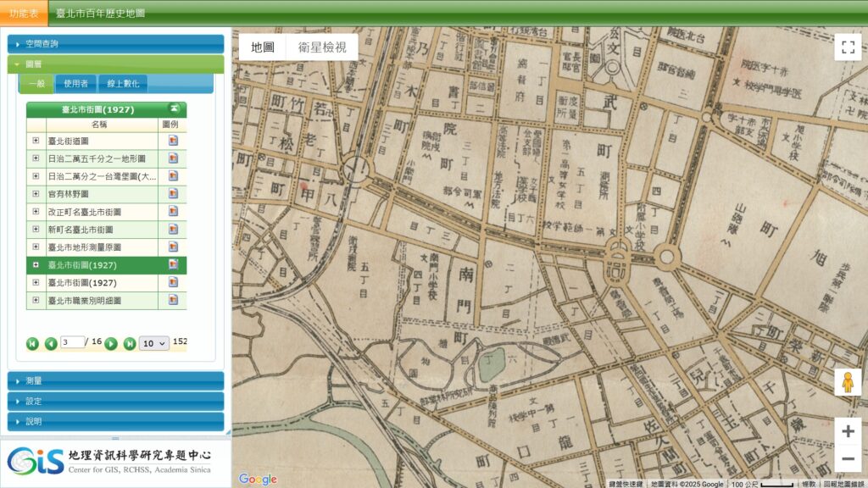Collapse the 圖層 accordion section
868x488 pixels.
(x=115, y=64)
